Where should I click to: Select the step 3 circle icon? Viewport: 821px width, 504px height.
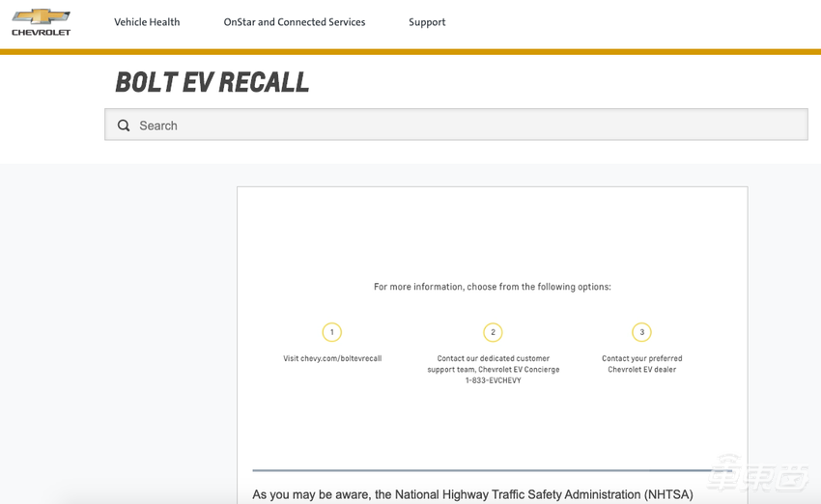coord(641,332)
